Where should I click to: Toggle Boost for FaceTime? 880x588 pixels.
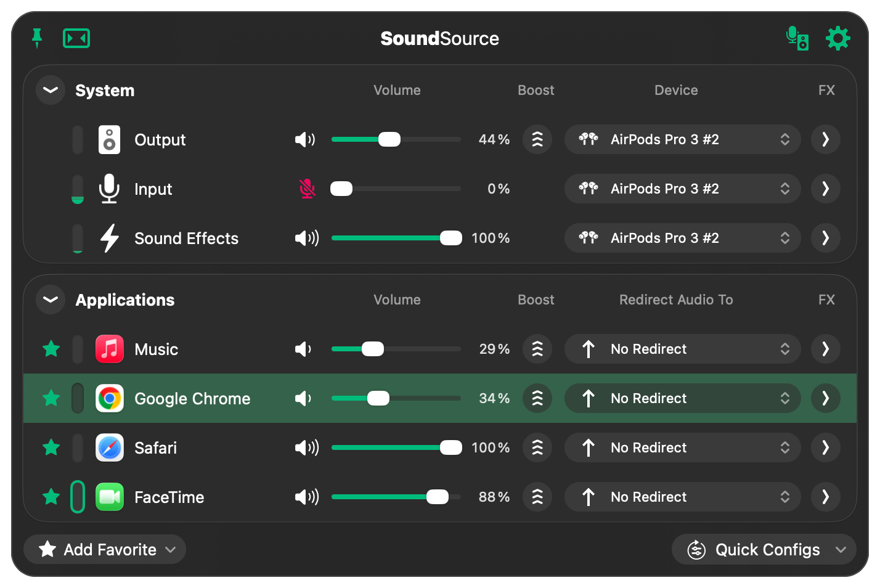click(x=537, y=497)
